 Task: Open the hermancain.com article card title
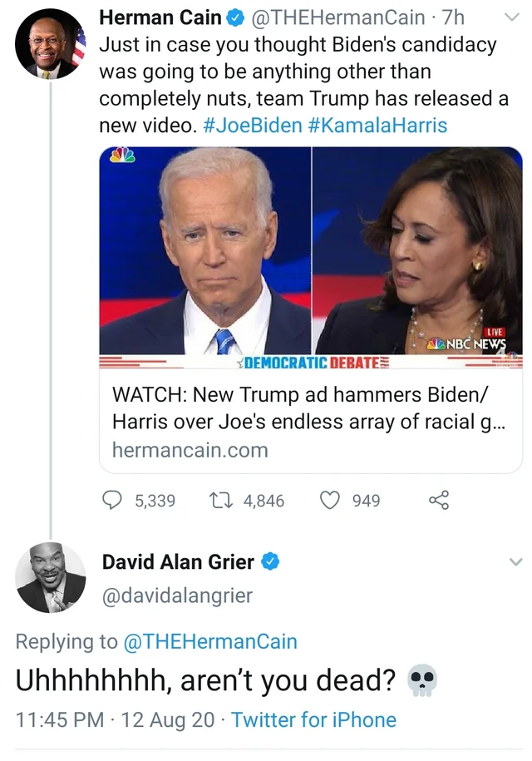pyautogui.click(x=308, y=408)
